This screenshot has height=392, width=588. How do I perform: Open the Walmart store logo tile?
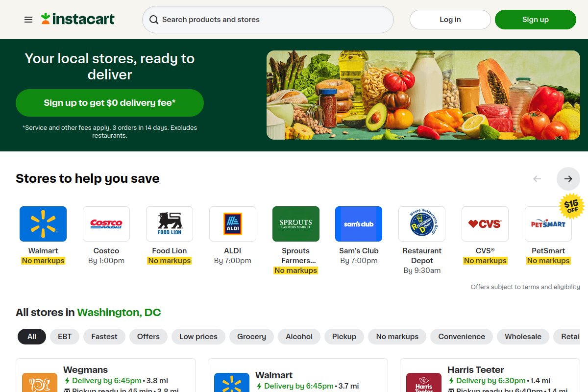tap(43, 224)
